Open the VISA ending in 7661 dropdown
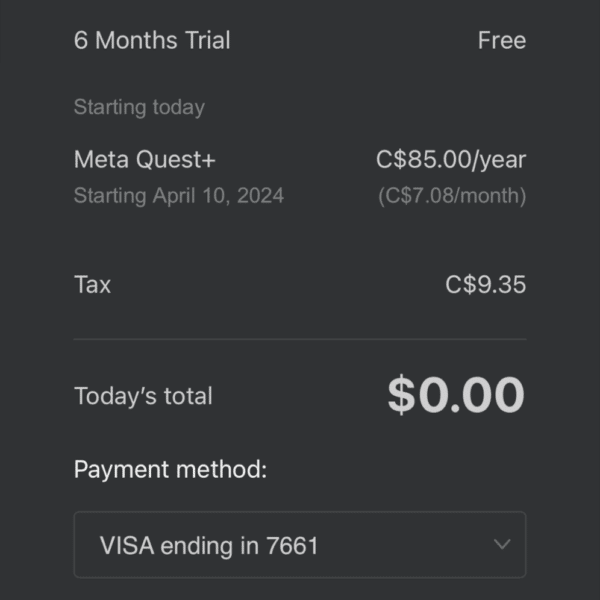This screenshot has height=600, width=600. tap(300, 545)
